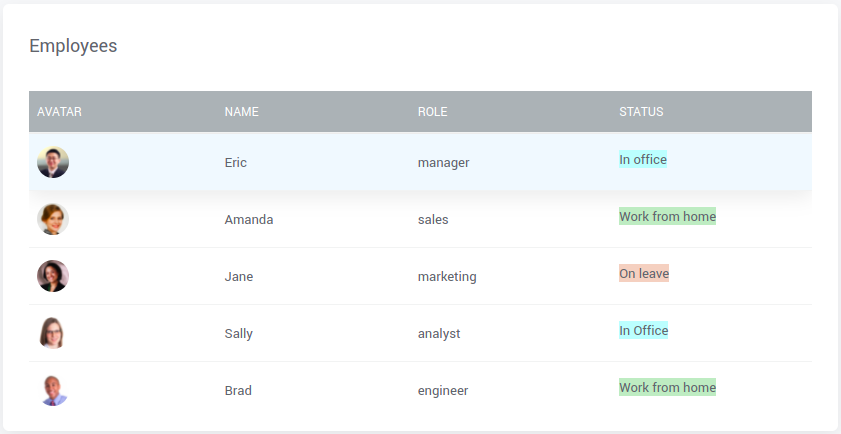Screen dimensions: 841x434
Task: Open Sally's avatar image
Action: tap(53, 333)
